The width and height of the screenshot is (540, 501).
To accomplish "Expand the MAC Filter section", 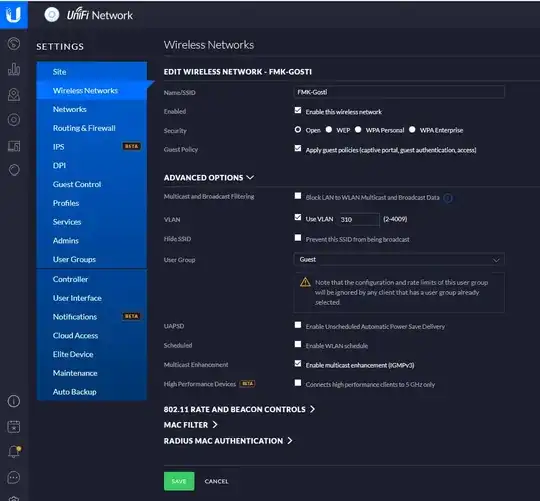I will point(190,425).
